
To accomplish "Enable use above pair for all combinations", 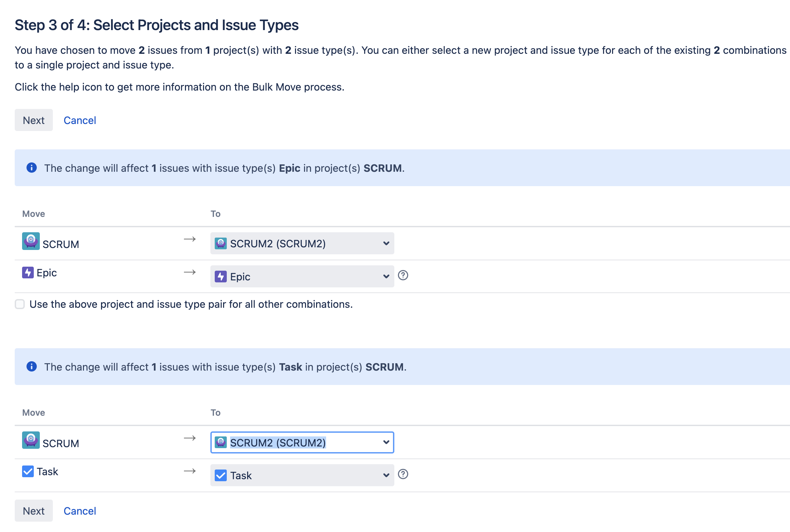I will click(20, 304).
